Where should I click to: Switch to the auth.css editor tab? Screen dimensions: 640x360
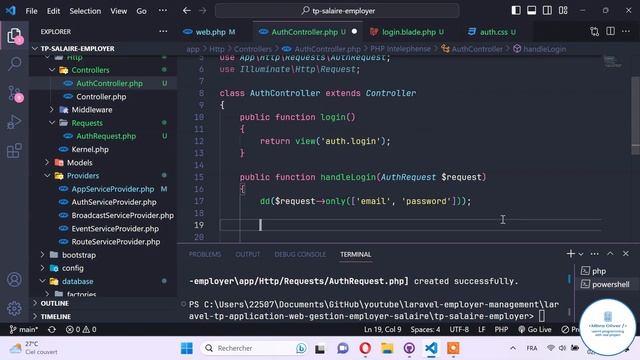pyautogui.click(x=492, y=32)
